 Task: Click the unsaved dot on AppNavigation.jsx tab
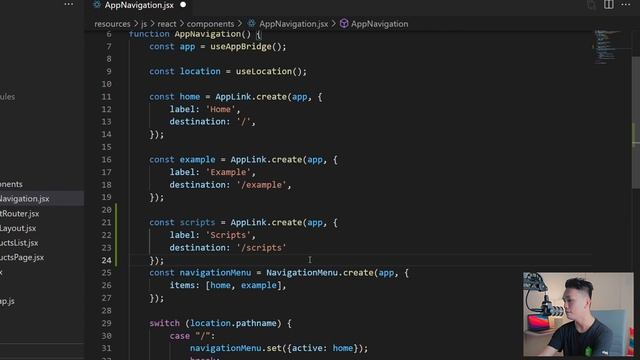tap(183, 5)
